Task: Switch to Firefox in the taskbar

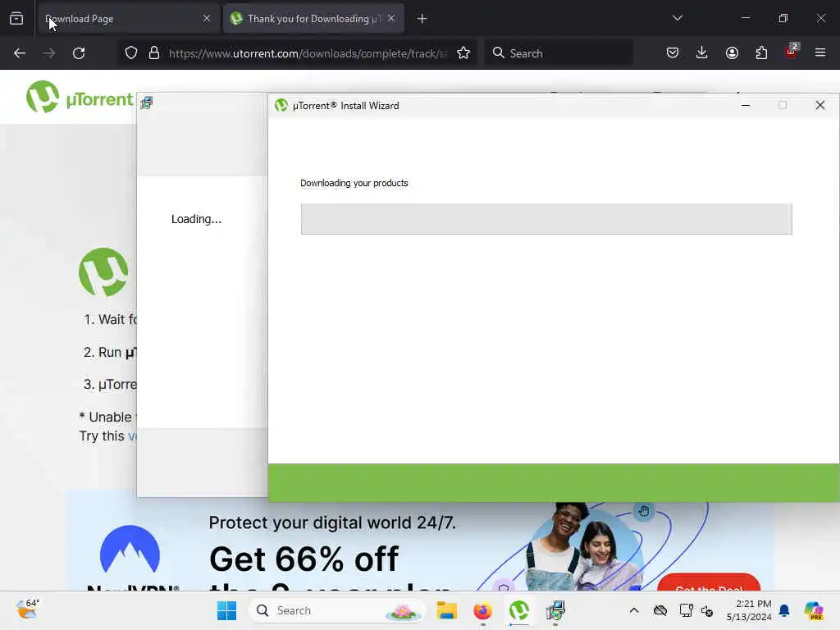Action: click(x=482, y=610)
